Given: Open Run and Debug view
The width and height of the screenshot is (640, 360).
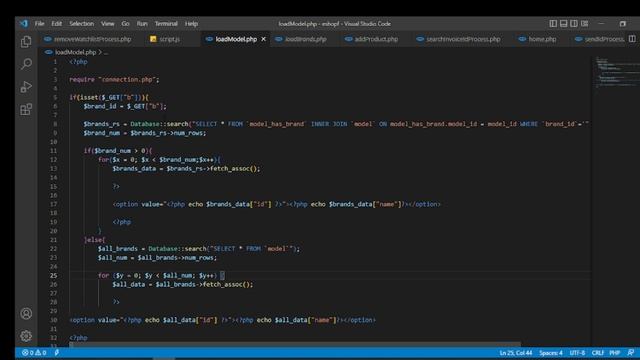Looking at the screenshot, I should click(x=26, y=87).
